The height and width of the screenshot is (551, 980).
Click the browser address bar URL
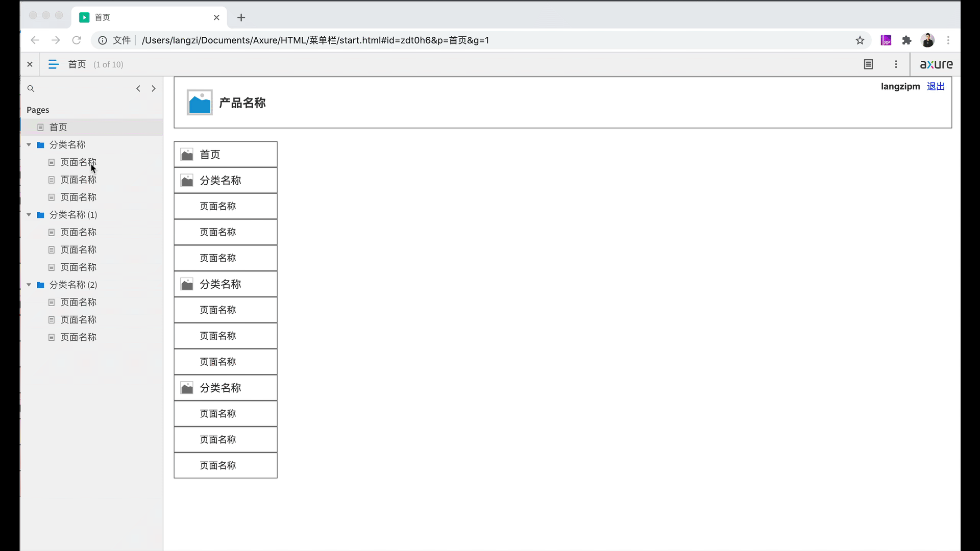tap(315, 40)
